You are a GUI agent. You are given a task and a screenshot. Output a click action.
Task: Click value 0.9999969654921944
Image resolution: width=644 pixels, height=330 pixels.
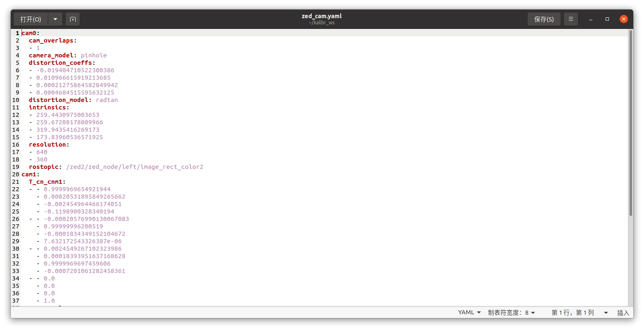[77, 189]
